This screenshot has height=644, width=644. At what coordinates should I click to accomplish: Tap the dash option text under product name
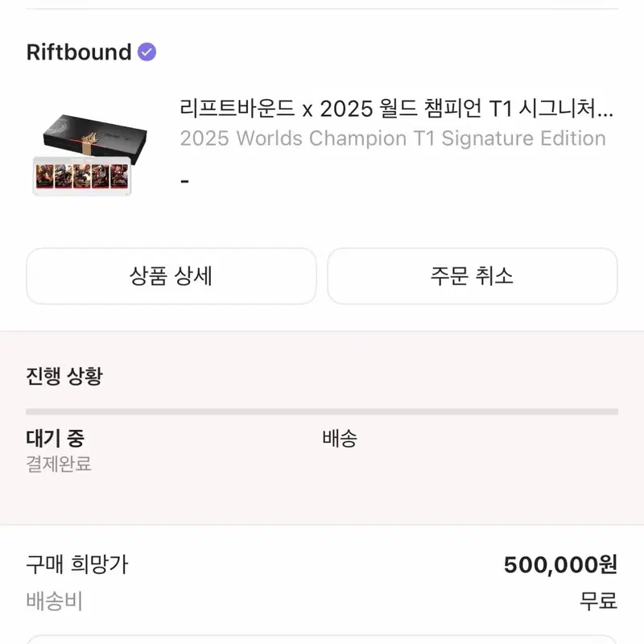(x=185, y=181)
